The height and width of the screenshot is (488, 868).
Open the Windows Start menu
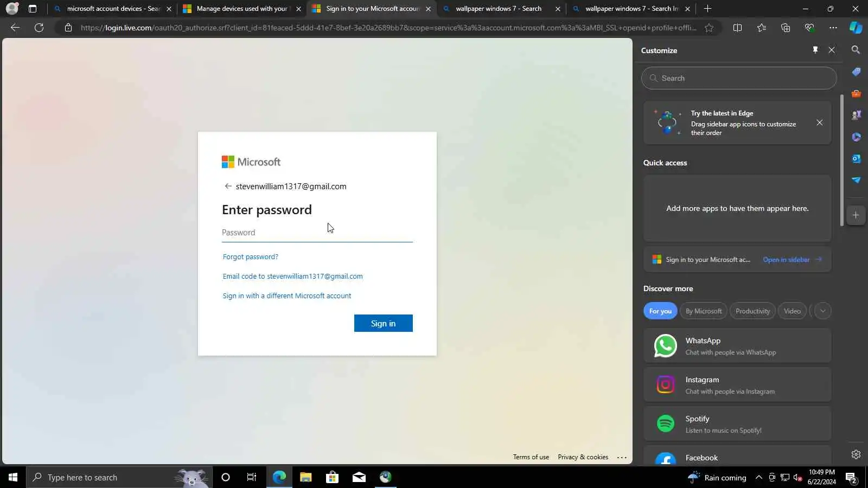[13, 477]
